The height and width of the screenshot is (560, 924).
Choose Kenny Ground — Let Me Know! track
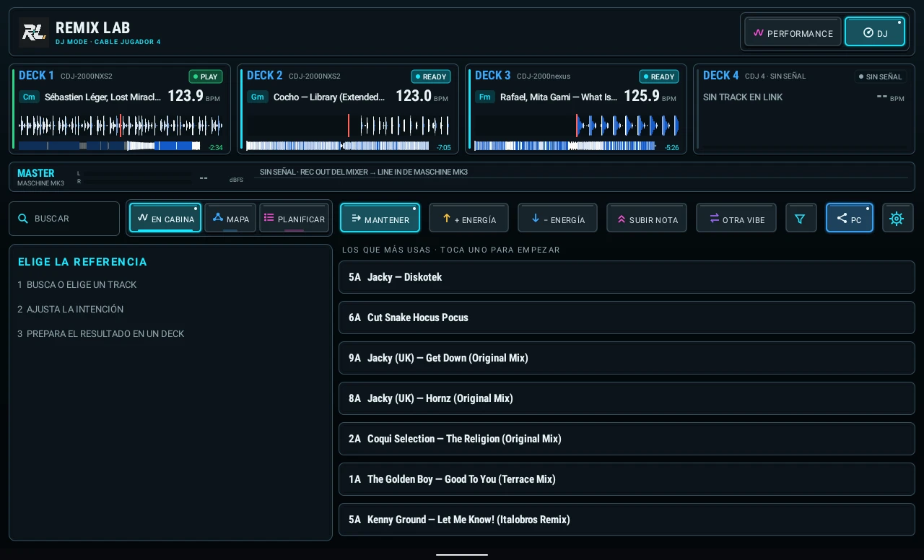point(627,520)
